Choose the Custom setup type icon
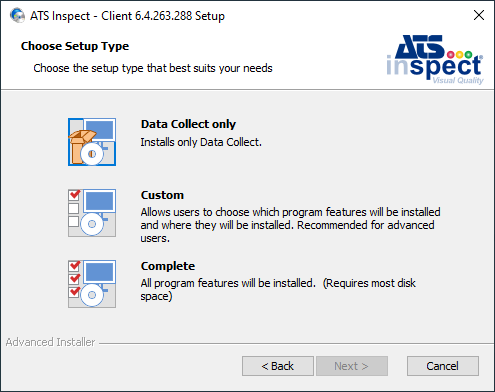The width and height of the screenshot is (495, 392). (92, 213)
